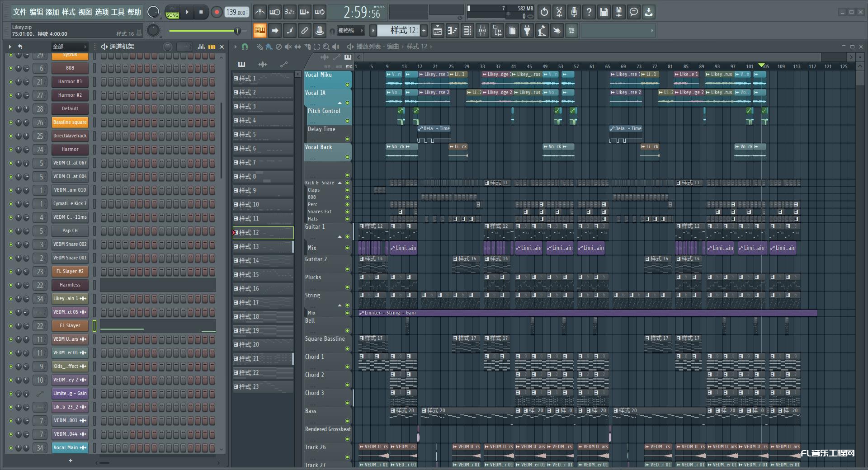The image size is (868, 470).
Task: Move the green song position slider
Action: click(x=237, y=31)
